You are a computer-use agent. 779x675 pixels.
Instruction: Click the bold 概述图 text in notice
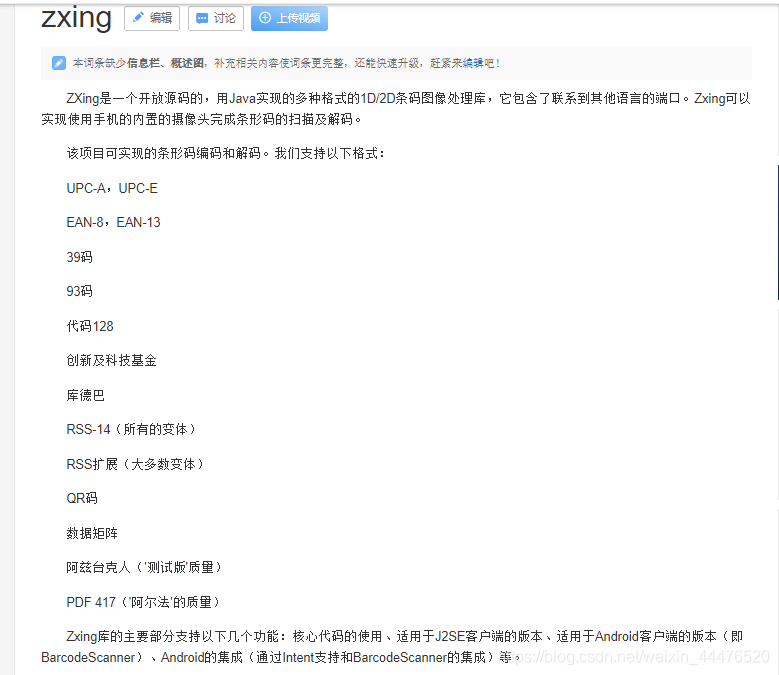[x=187, y=63]
